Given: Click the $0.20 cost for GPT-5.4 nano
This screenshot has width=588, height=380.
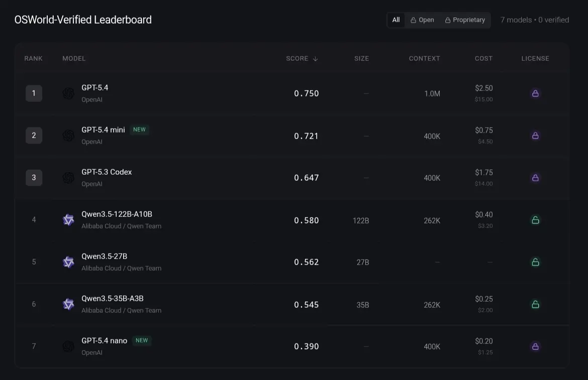Looking at the screenshot, I should pos(484,341).
